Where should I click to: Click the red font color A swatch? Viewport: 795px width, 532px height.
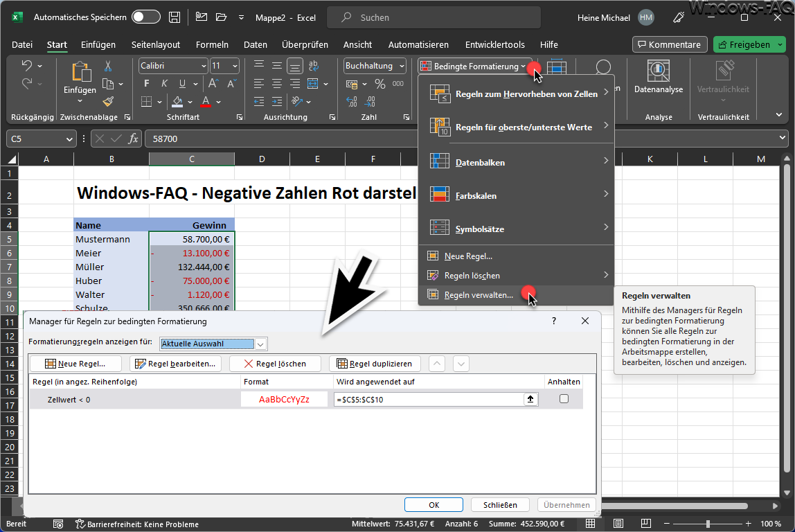(206, 101)
